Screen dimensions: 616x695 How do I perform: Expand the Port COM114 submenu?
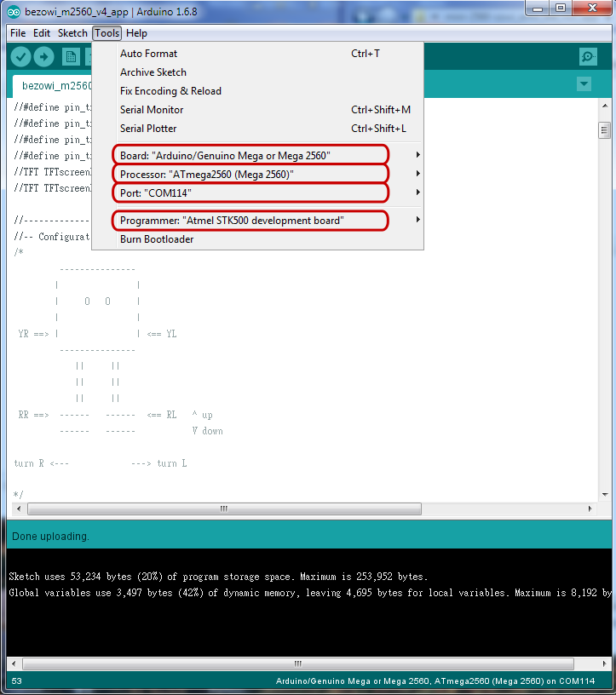[x=257, y=192]
